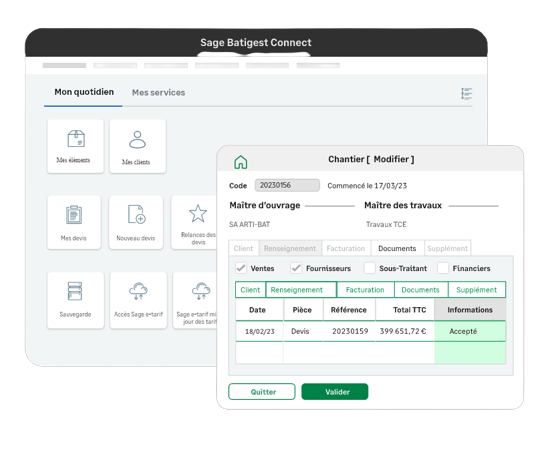This screenshot has width=542, height=460.
Task: Click the Informations column header
Action: coord(470,310)
